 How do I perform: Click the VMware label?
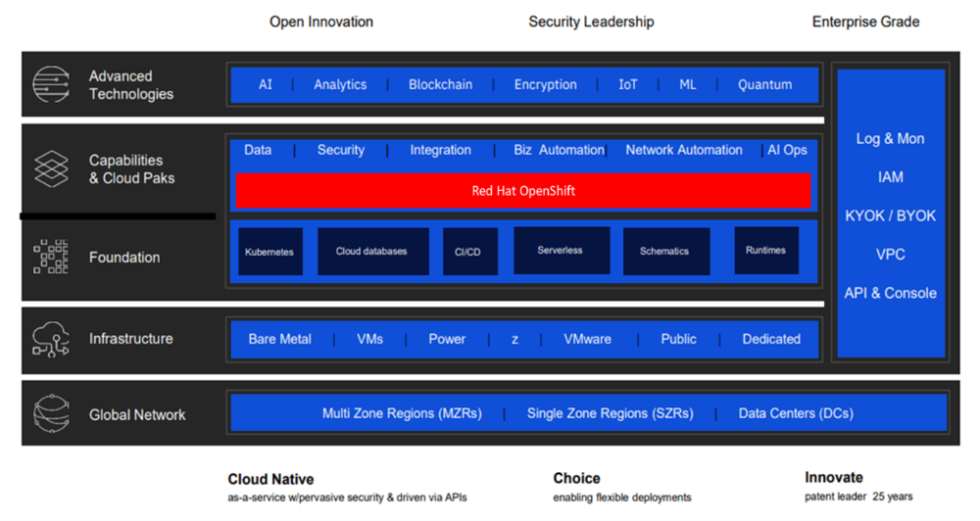tap(587, 339)
